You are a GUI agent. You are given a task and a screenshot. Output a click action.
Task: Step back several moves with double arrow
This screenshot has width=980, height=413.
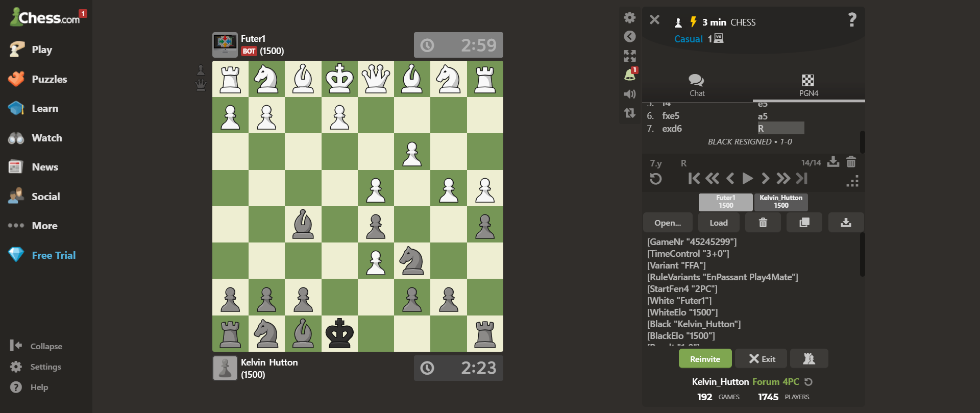coord(712,178)
